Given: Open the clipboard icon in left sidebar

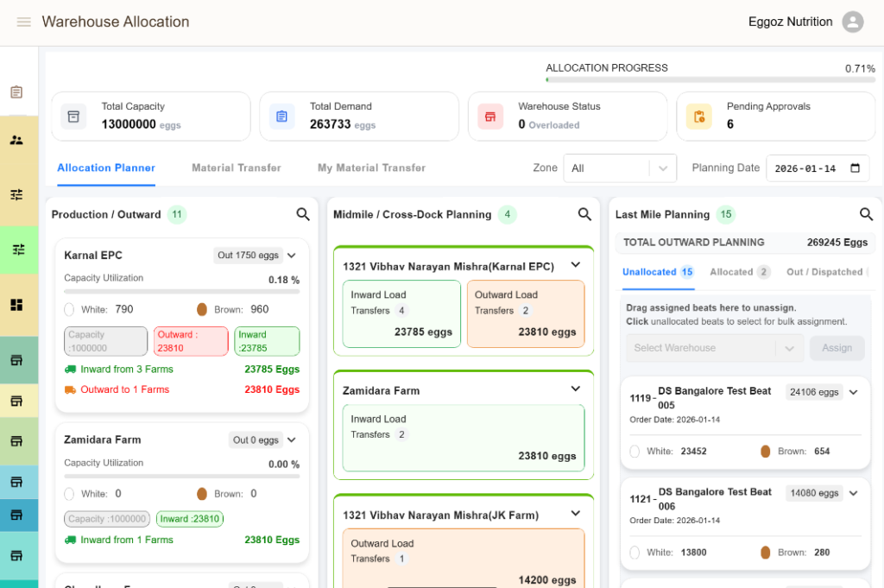Looking at the screenshot, I should [x=16, y=92].
